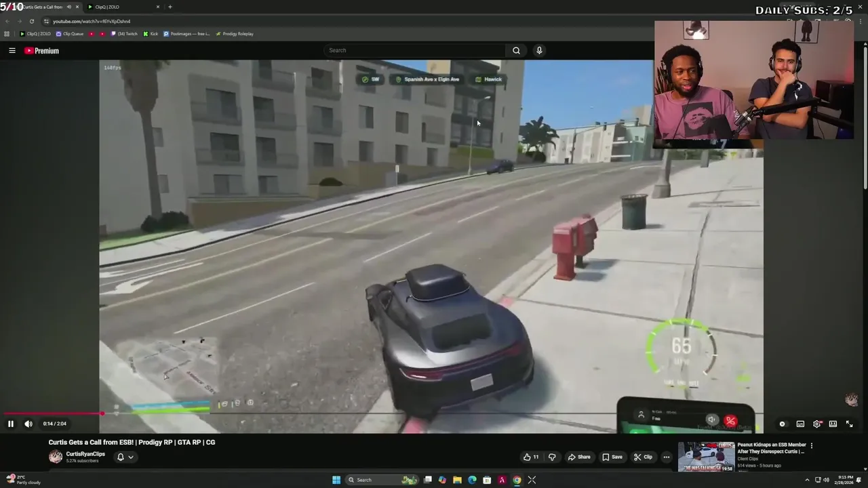Go forward with the browser forward arrow
Screen dimensions: 868x488
[x=19, y=21]
